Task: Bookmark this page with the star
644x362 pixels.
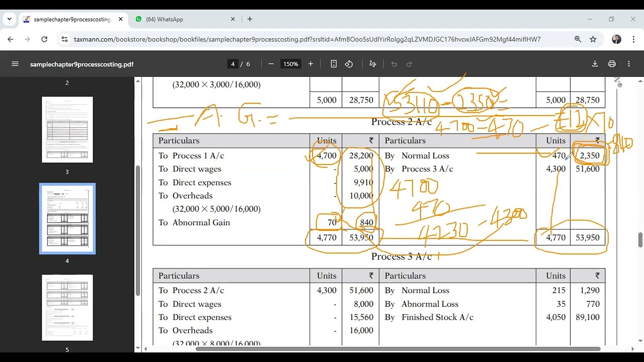Action: tap(593, 39)
